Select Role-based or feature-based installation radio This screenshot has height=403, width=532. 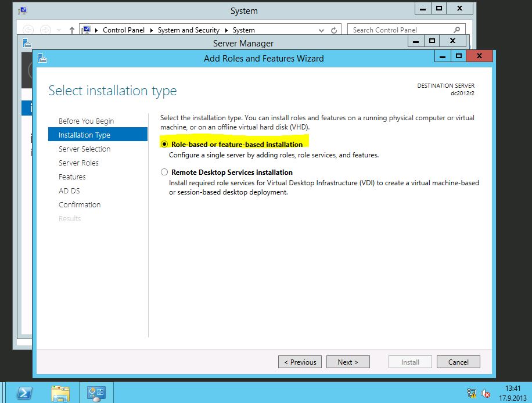click(164, 144)
